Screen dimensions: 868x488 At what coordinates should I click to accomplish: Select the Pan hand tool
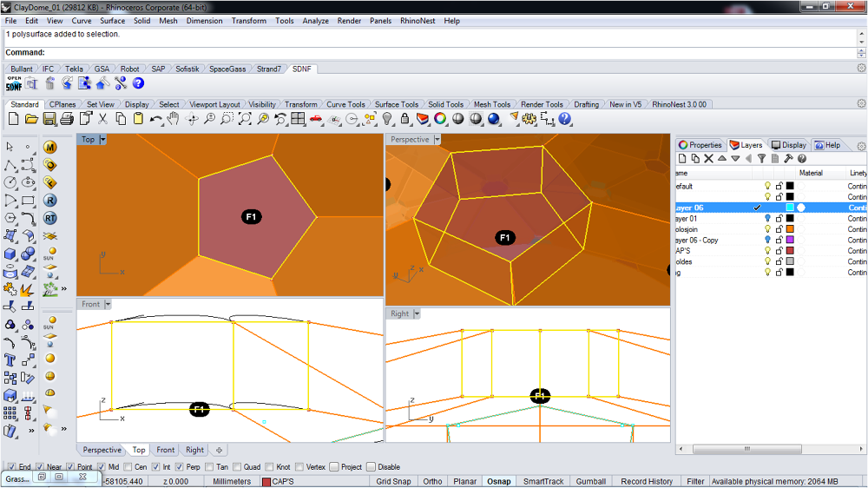(173, 119)
